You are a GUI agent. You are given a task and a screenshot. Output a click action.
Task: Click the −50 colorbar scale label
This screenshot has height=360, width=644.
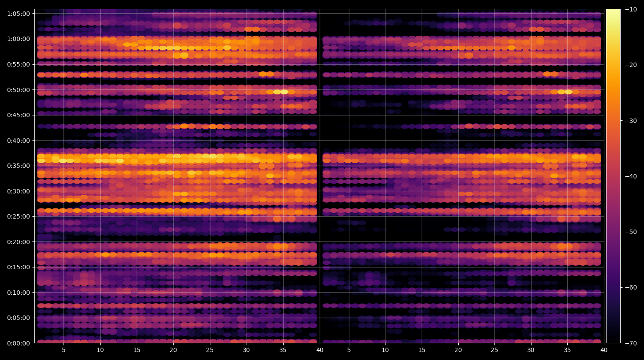(x=631, y=232)
